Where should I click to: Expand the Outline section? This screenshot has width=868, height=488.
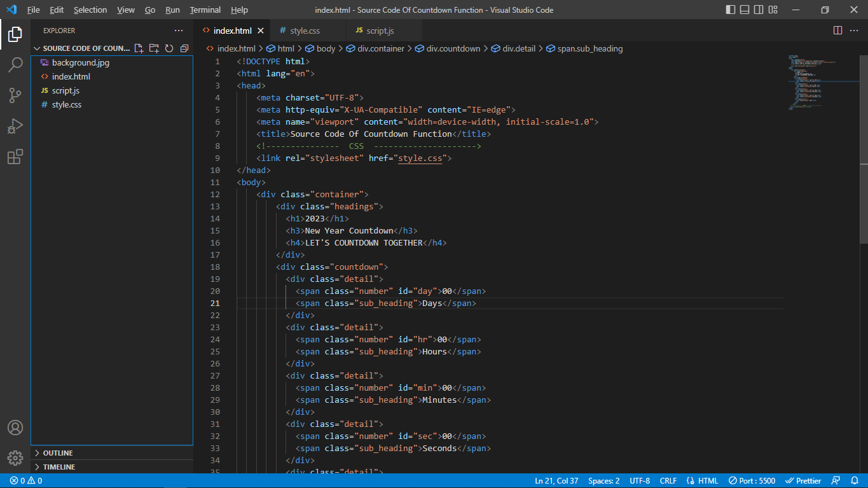coord(58,453)
